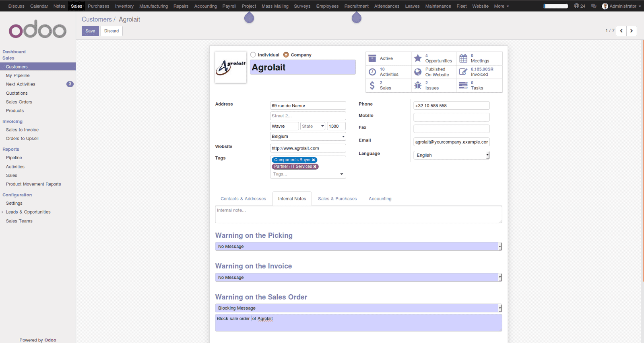The image size is (644, 343).
Task: Click the Issues bug icon
Action: coord(418,85)
